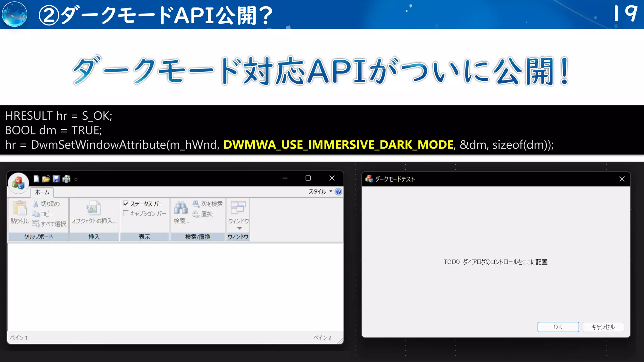Click the Open folder quick-access icon

(x=46, y=179)
